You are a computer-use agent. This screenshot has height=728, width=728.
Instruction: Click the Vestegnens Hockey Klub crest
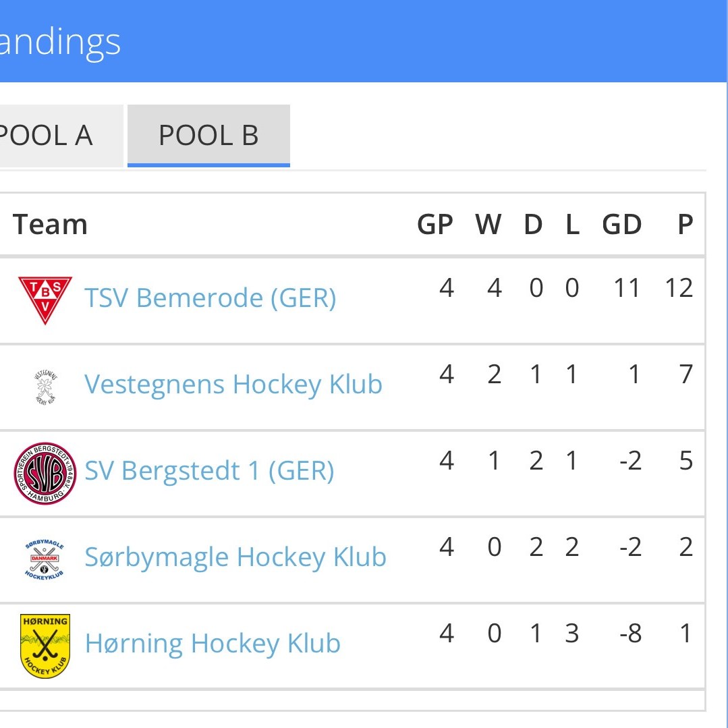pyautogui.click(x=45, y=387)
